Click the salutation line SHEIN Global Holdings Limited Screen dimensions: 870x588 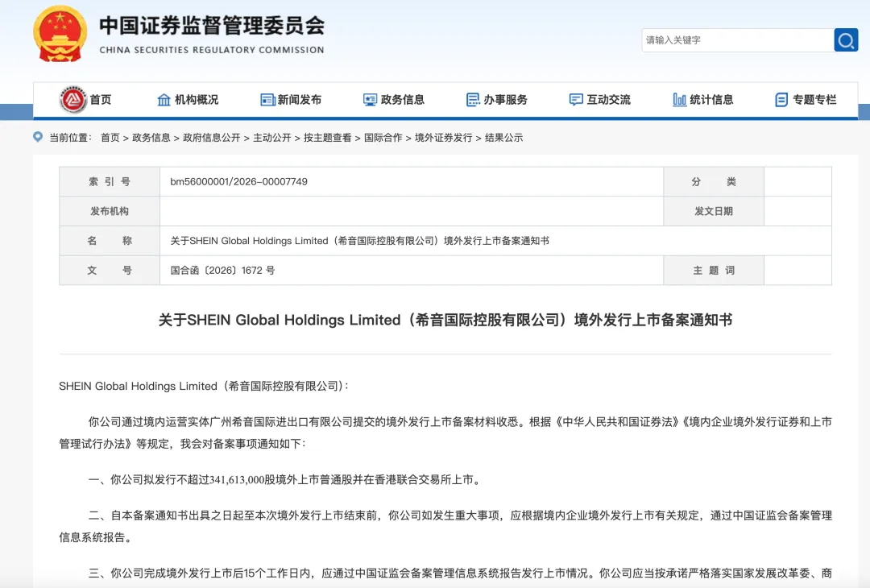pos(204,386)
